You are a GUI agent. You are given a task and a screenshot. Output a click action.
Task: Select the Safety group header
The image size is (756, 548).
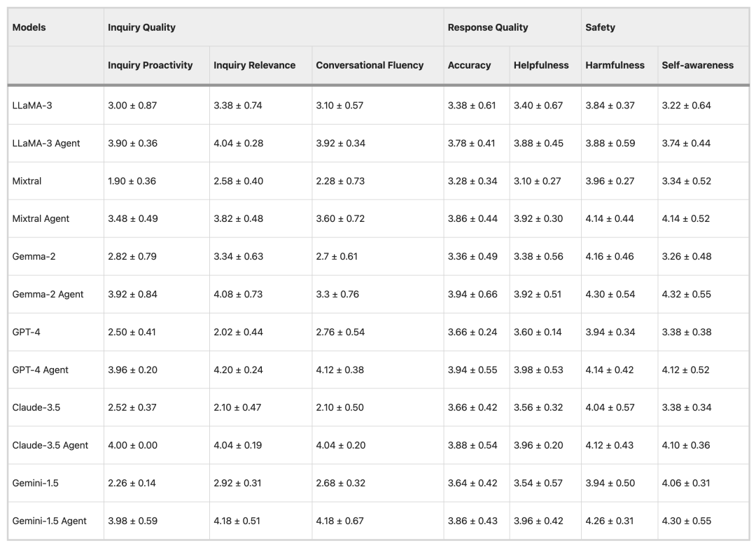(600, 27)
